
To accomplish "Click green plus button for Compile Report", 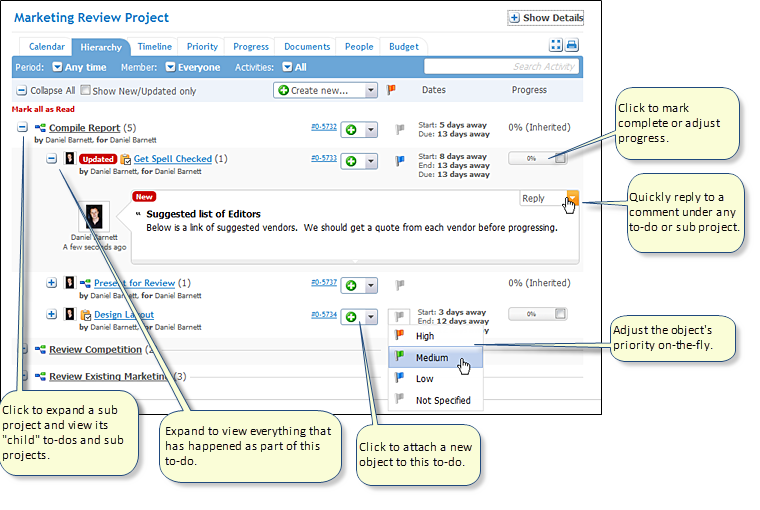I will pyautogui.click(x=351, y=130).
